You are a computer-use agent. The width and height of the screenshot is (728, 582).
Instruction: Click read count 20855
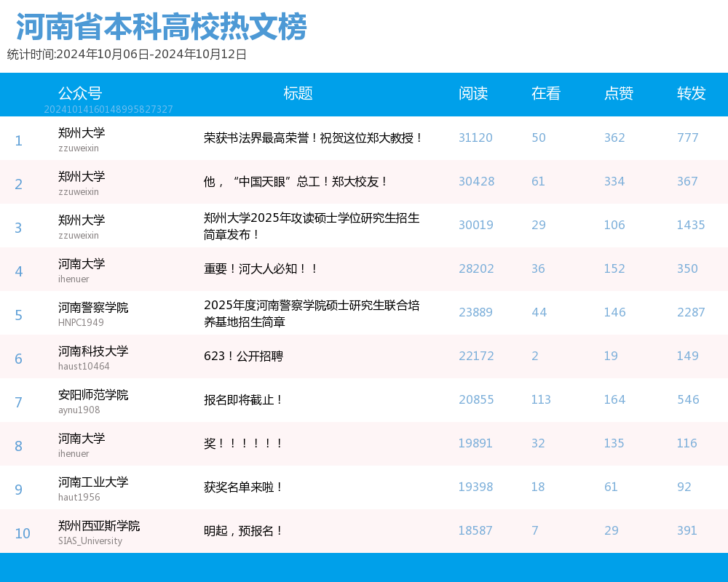[x=476, y=399]
